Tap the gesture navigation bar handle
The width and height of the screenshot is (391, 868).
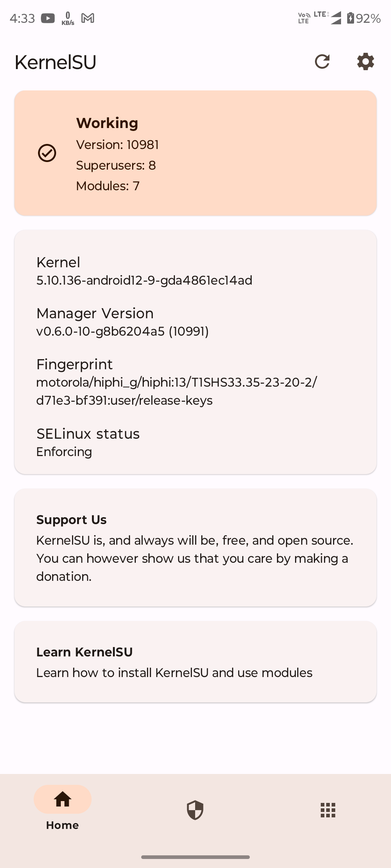(x=195, y=856)
